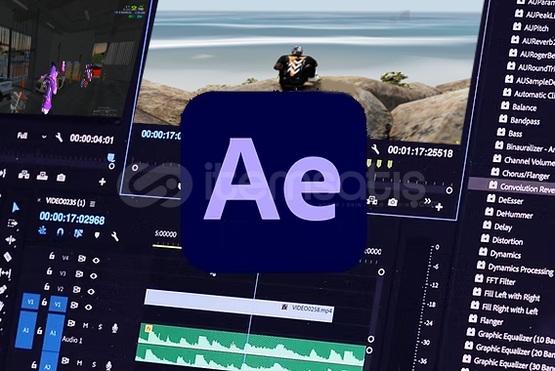Select the VIDEO0258.mp4 clip on timeline
This screenshot has height=371, width=555.
click(x=239, y=306)
